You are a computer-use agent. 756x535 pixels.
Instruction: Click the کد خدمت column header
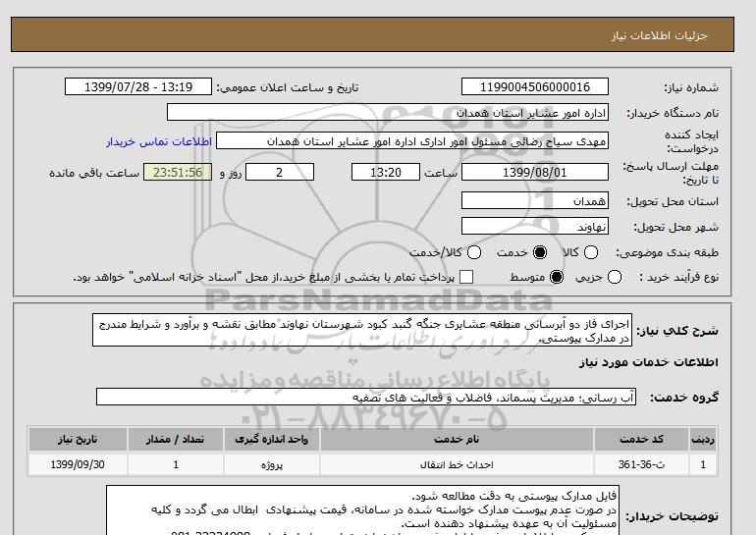[641, 439]
